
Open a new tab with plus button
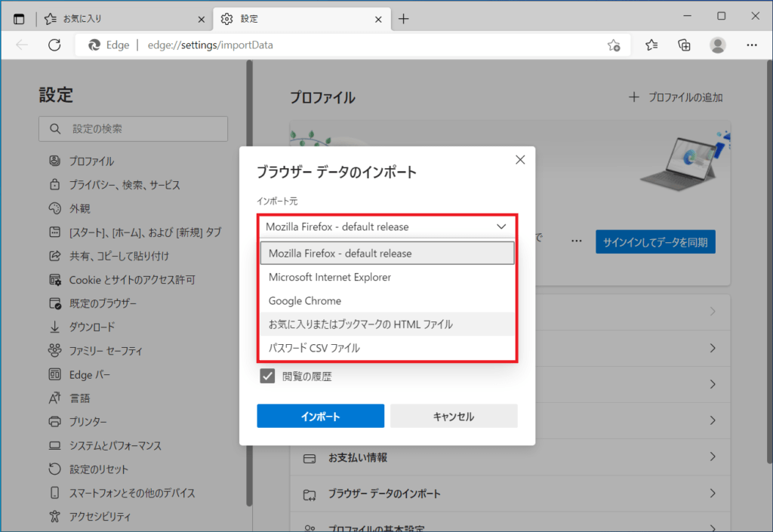click(x=404, y=18)
